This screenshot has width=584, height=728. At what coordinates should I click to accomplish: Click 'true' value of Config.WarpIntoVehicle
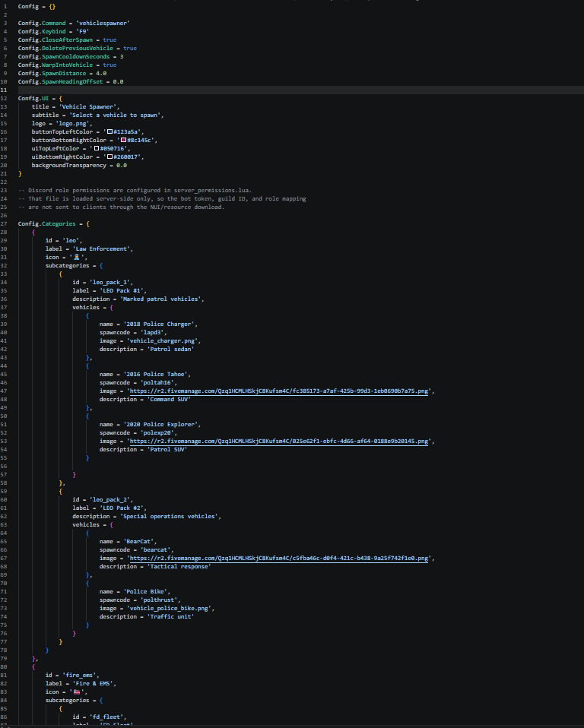pos(109,65)
